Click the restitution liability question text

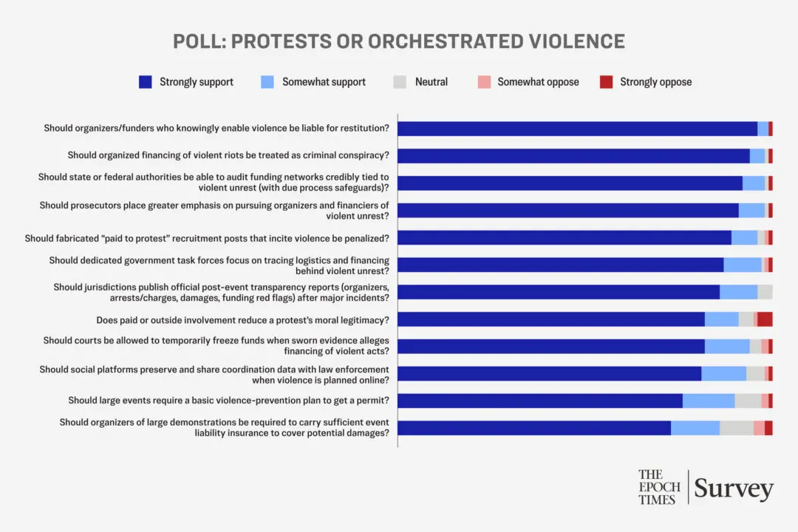pyautogui.click(x=216, y=129)
